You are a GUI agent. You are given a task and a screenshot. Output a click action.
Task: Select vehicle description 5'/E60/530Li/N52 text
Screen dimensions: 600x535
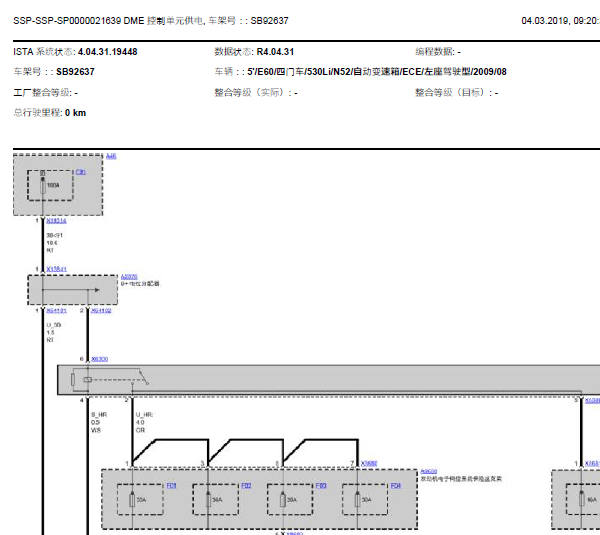377,72
